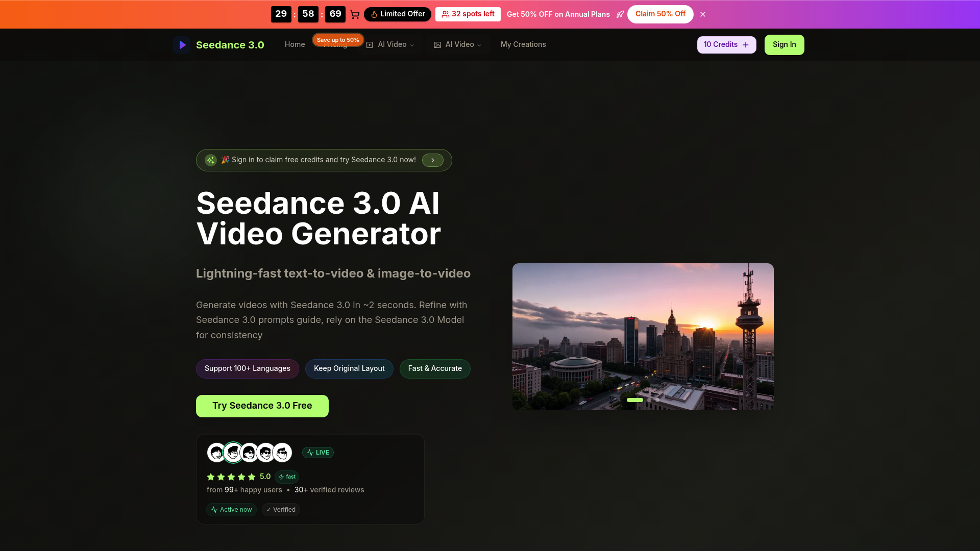
Task: Click the rocket icon beside Claim 50% Off
Action: (x=620, y=14)
